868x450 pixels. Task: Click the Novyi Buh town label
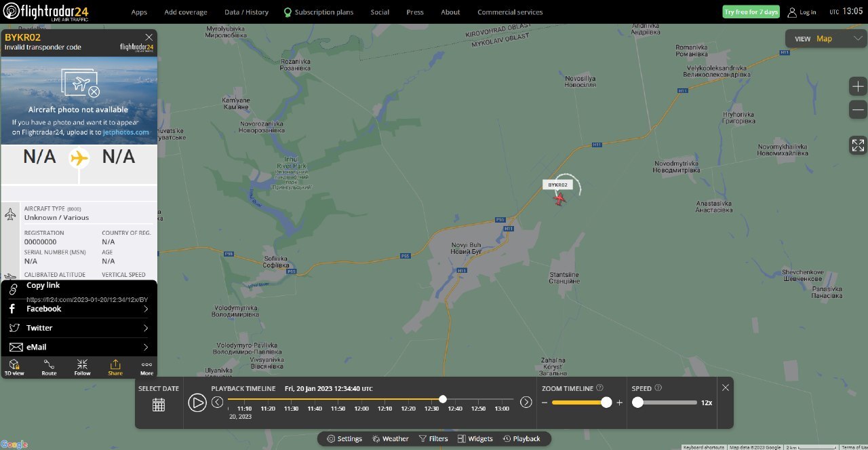pos(465,248)
